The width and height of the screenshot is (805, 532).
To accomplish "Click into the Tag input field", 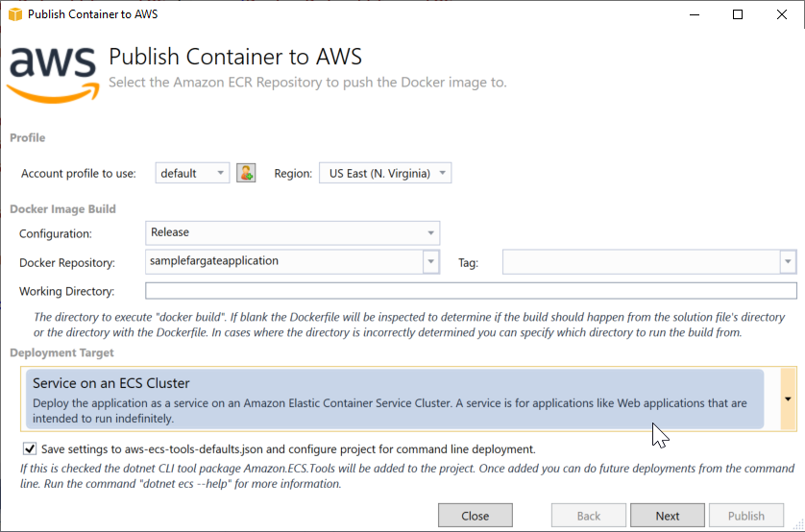I will pyautogui.click(x=642, y=262).
